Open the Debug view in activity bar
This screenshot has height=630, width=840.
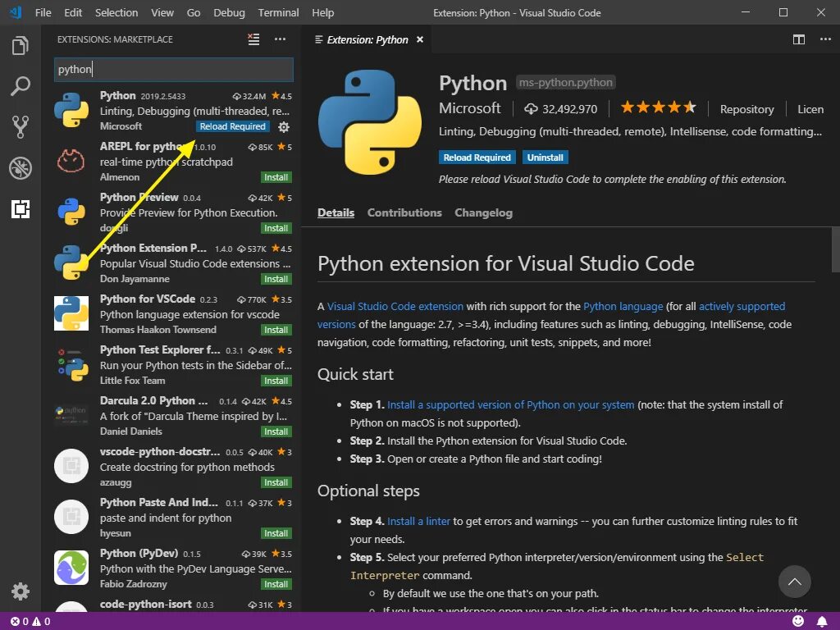(x=21, y=168)
